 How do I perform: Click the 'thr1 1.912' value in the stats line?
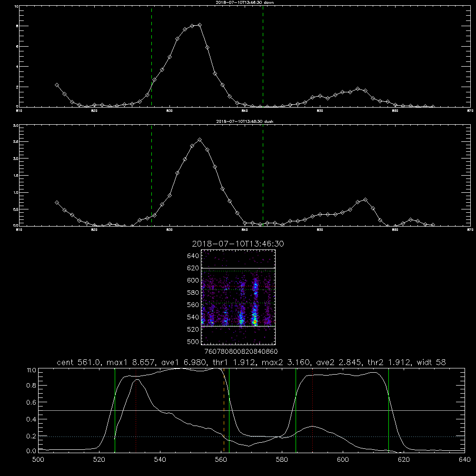pyautogui.click(x=234, y=362)
